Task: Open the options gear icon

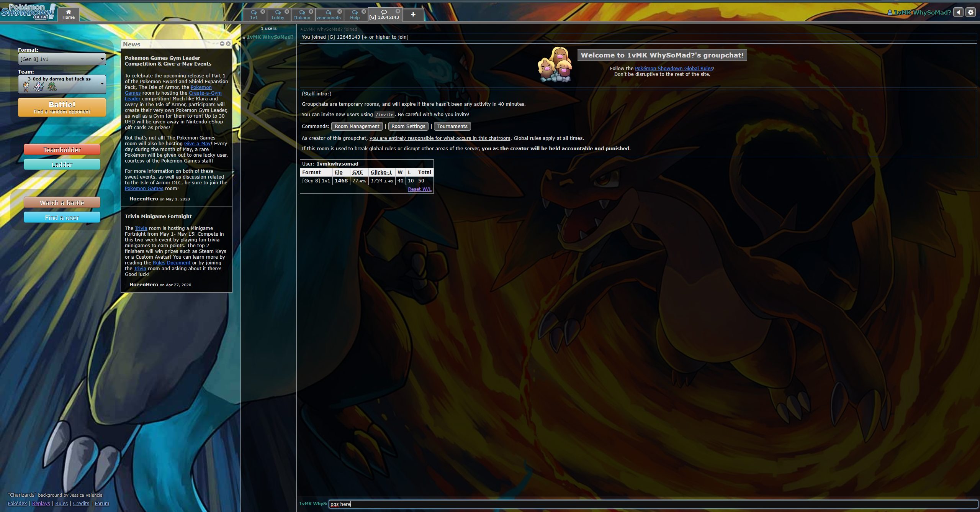Action: pos(971,12)
